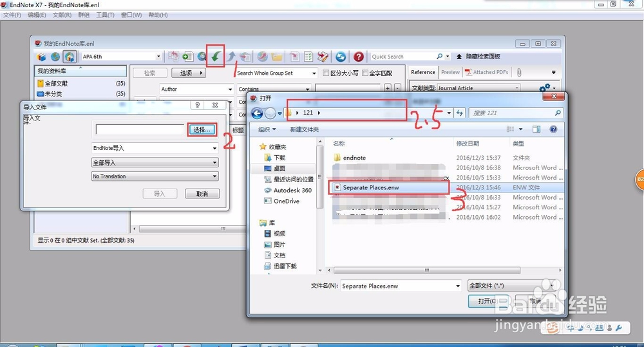Click Copy to Local Library icon
The height and width of the screenshot is (347, 644).
173,57
